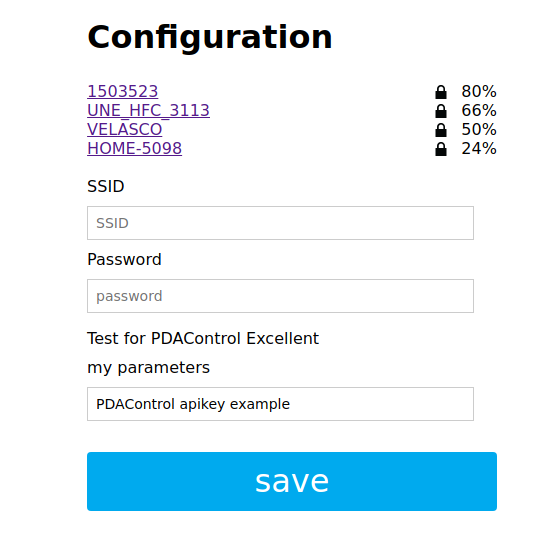The width and height of the screenshot is (555, 541).
Task: Click the 66% signal strength value
Action: [479, 110]
